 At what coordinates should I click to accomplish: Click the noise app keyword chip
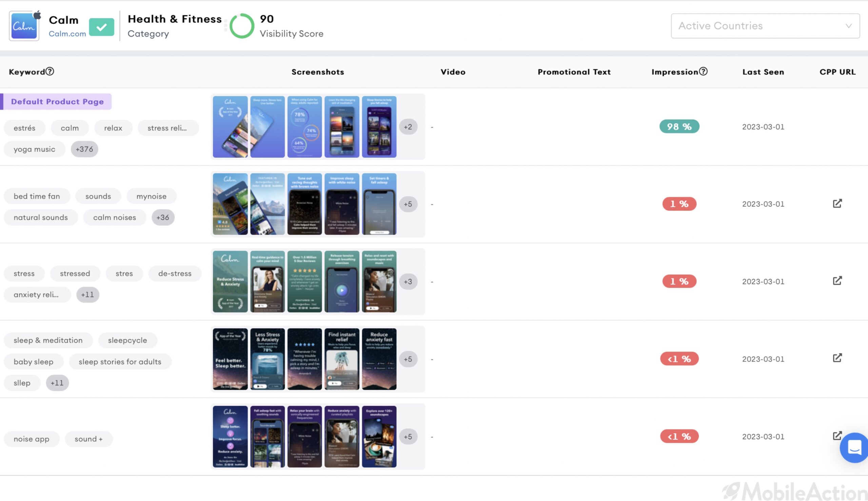[31, 439]
